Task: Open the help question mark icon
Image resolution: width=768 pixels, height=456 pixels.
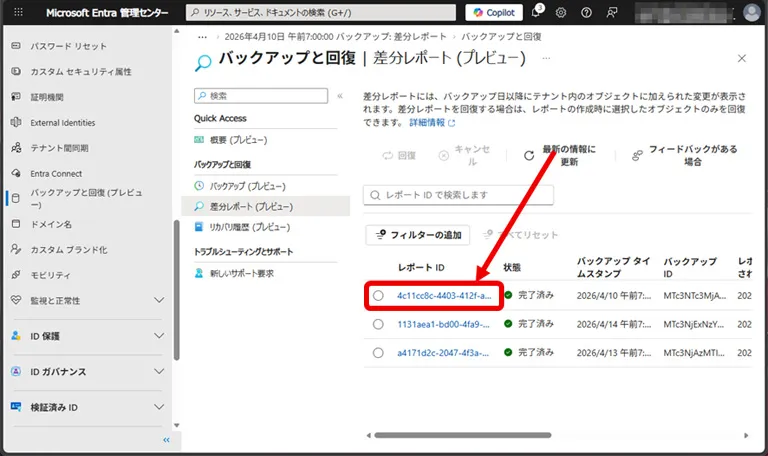Action: [x=586, y=13]
